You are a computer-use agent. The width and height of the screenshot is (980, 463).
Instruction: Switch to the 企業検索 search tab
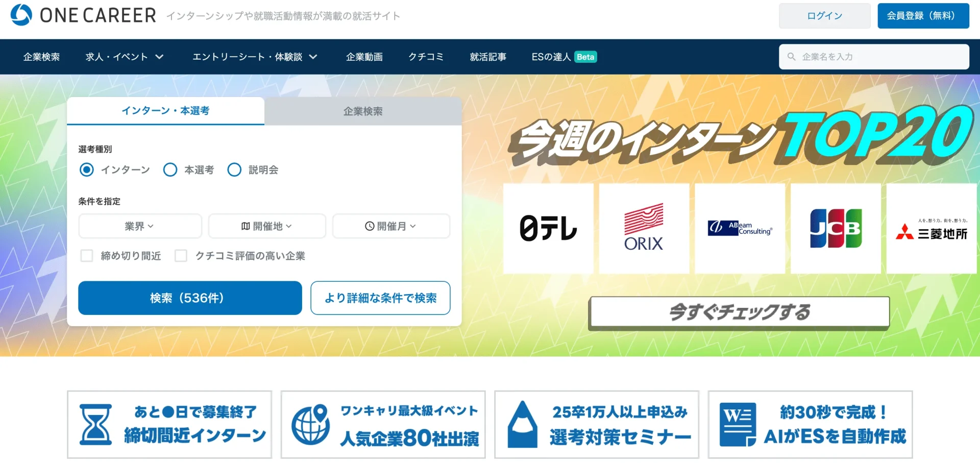pos(363,111)
